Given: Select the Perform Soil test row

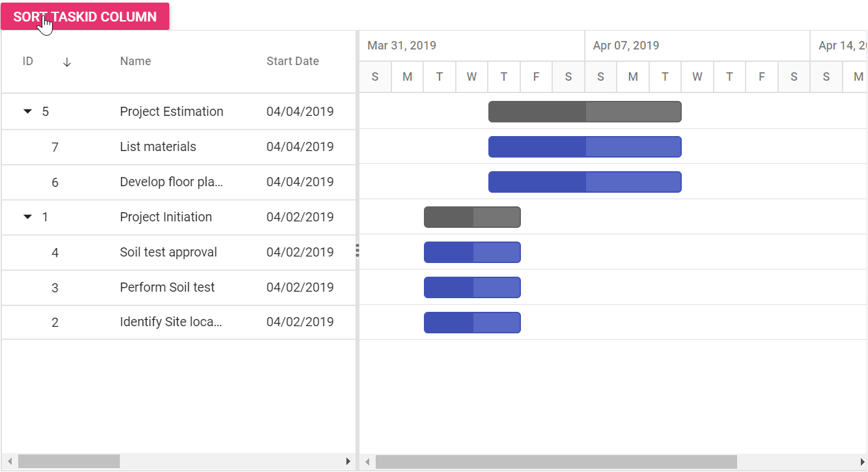Looking at the screenshot, I should [179, 287].
